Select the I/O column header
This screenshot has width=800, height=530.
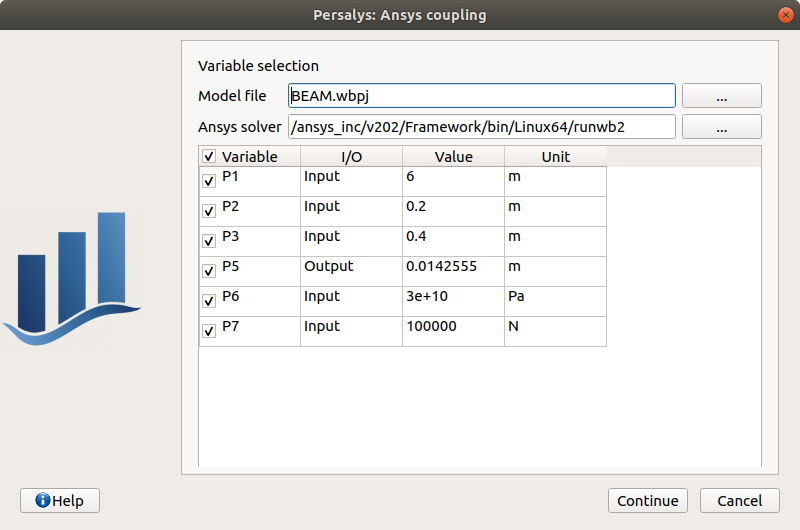pyautogui.click(x=351, y=157)
